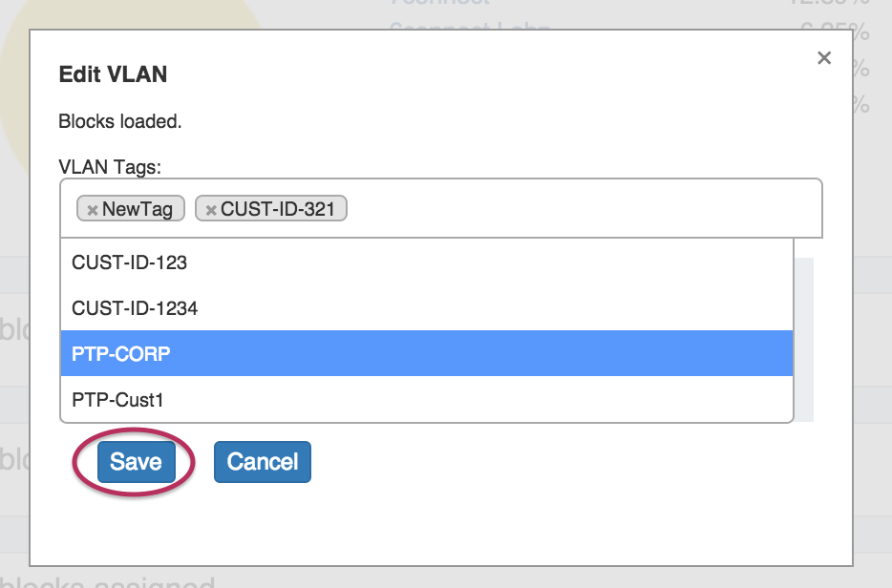Click the CUST-ID-321 chip label
The height and width of the screenshot is (588, 892).
pyautogui.click(x=277, y=209)
